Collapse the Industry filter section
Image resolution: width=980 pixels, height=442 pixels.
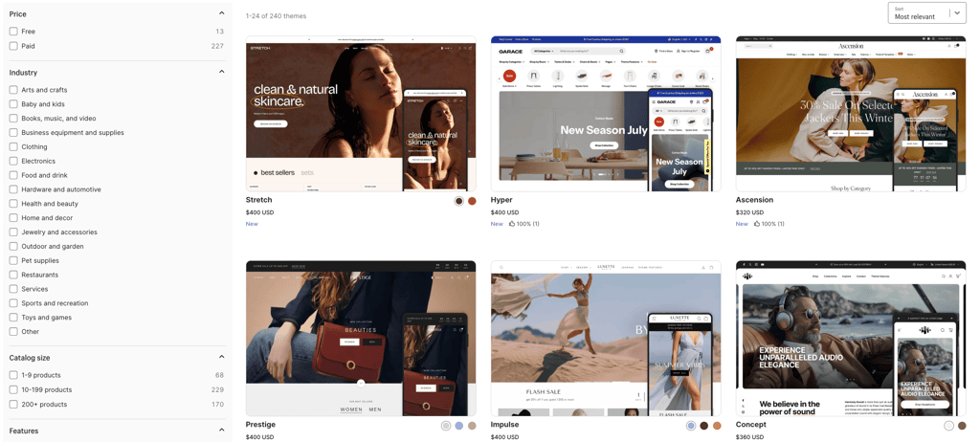click(x=221, y=72)
